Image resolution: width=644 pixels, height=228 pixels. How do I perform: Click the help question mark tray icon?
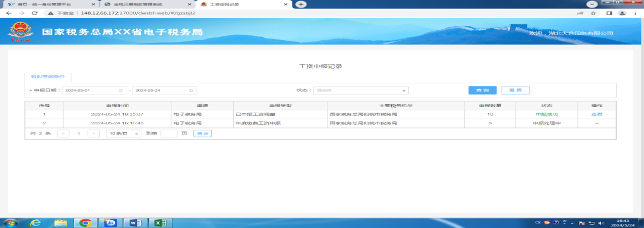point(556,222)
